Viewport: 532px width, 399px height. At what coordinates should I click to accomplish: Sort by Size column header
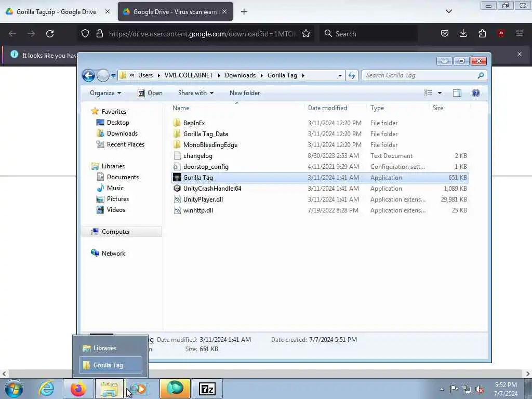click(437, 108)
